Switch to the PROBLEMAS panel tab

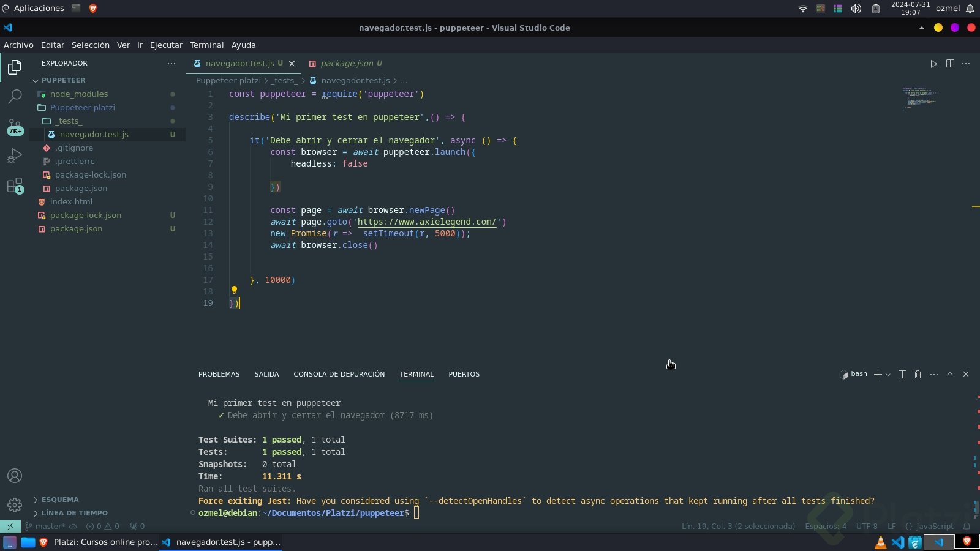[219, 374]
